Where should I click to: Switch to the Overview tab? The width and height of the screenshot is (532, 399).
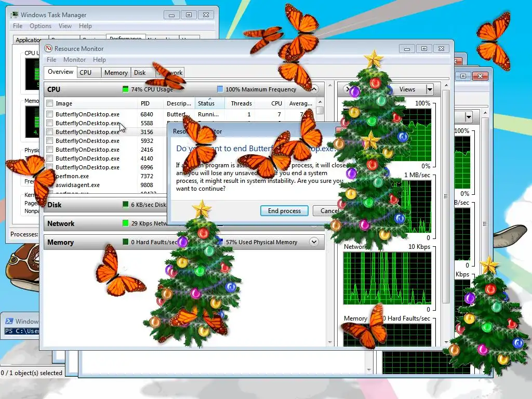tap(60, 72)
